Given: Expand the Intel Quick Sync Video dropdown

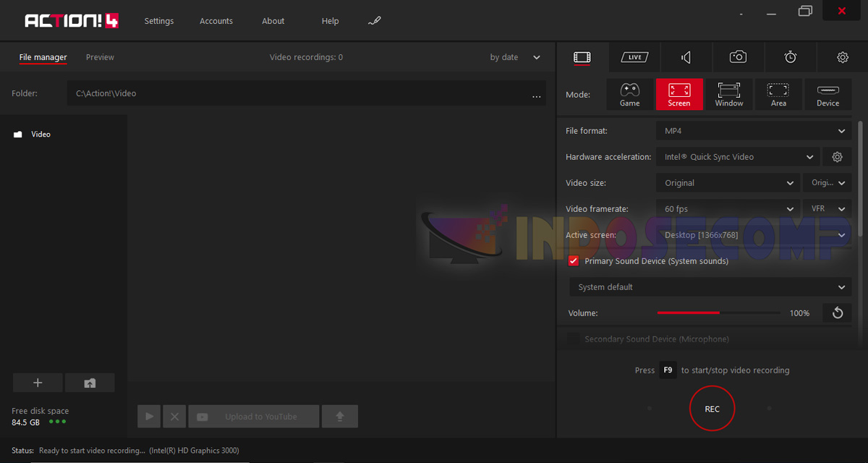Looking at the screenshot, I should tap(738, 157).
